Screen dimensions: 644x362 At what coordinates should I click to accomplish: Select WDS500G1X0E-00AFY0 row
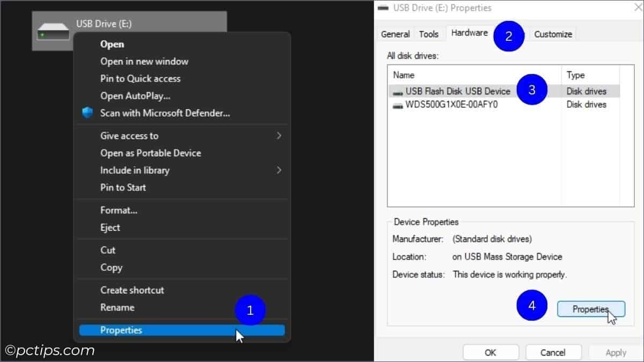(503, 105)
